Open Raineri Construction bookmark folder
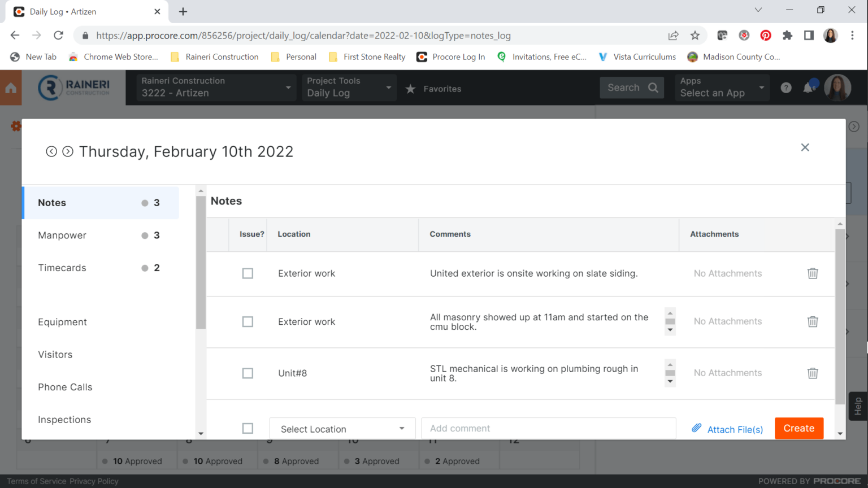868x488 pixels. tap(214, 57)
